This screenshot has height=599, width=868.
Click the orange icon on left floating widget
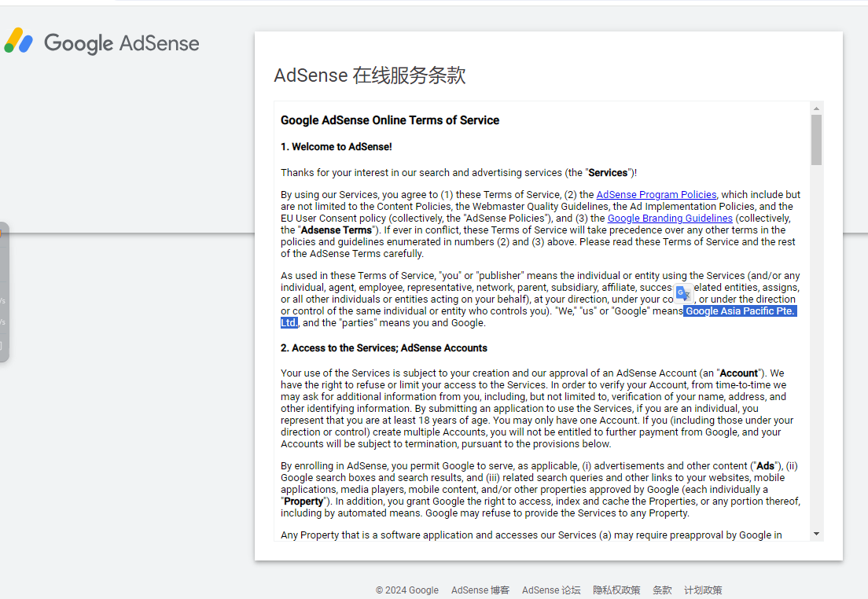tap(2, 233)
